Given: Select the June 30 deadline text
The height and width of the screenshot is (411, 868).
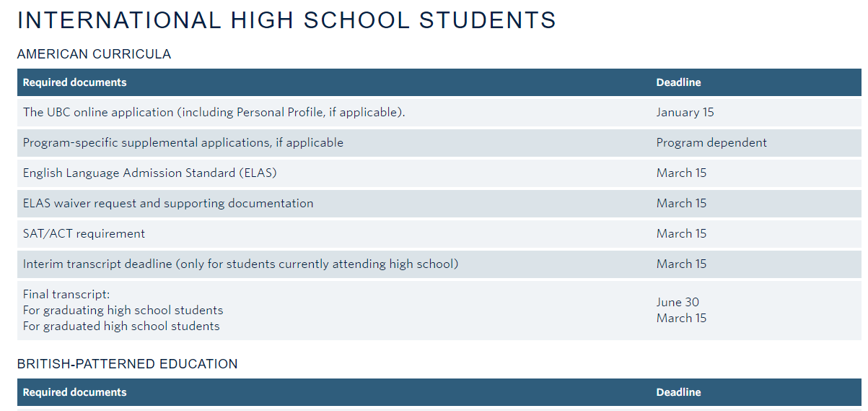Looking at the screenshot, I should (x=678, y=303).
